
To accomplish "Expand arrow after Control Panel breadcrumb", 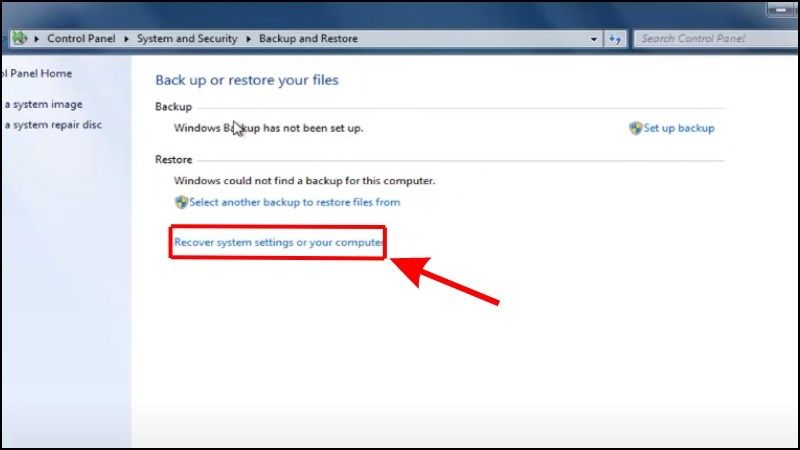I will pos(126,39).
